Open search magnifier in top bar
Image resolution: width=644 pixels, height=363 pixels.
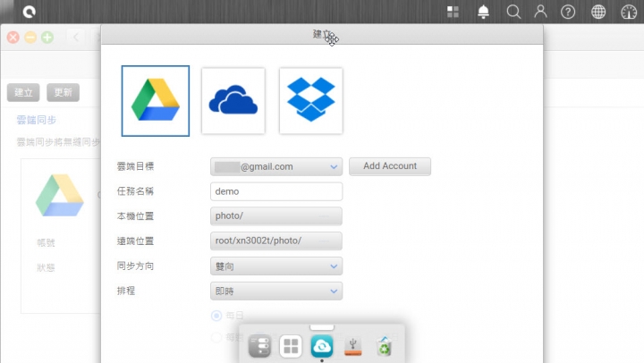coord(513,12)
